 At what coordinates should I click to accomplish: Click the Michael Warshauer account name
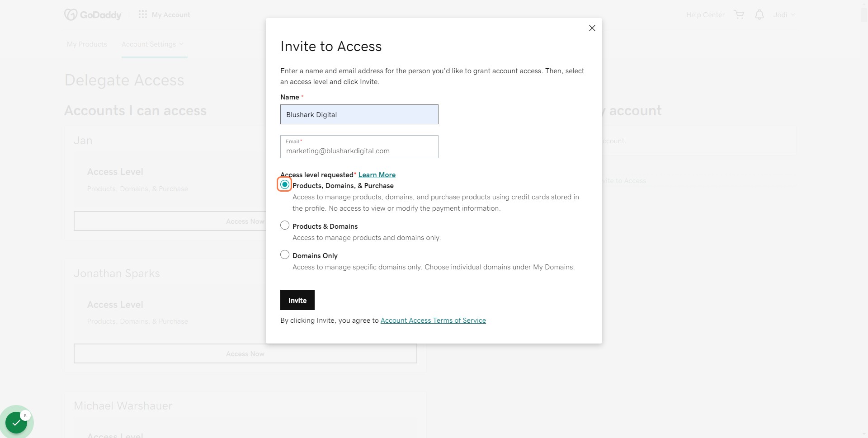point(123,406)
